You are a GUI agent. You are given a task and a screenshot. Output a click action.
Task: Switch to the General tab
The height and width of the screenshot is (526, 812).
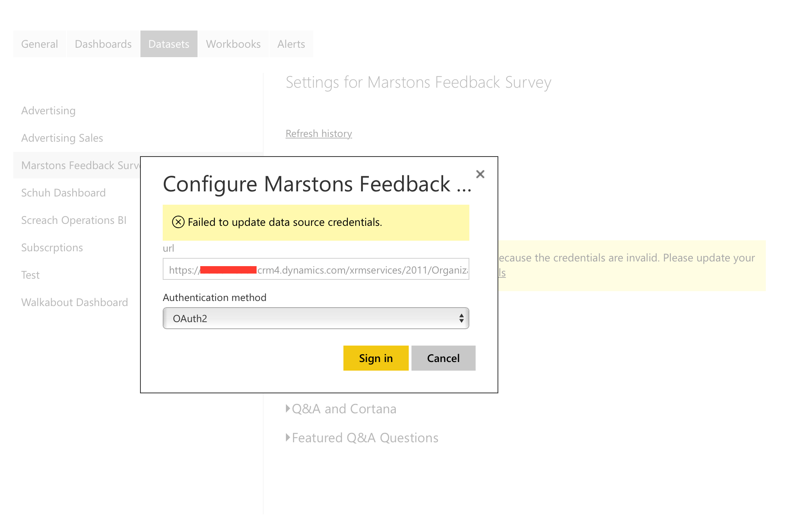click(x=40, y=44)
